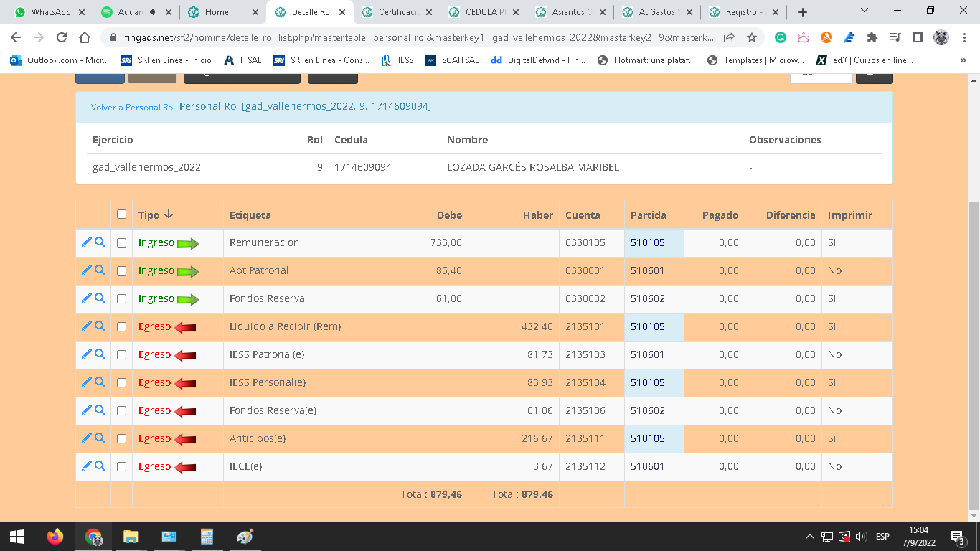Open the view magnifier for Anticipos(e) row
980x551 pixels.
click(x=100, y=438)
